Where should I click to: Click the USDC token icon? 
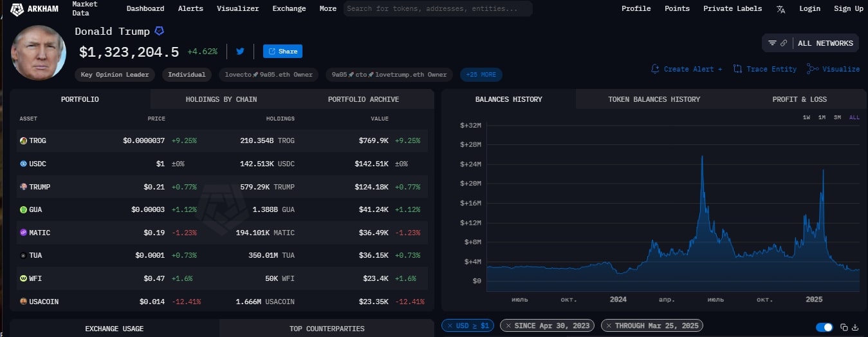click(23, 164)
